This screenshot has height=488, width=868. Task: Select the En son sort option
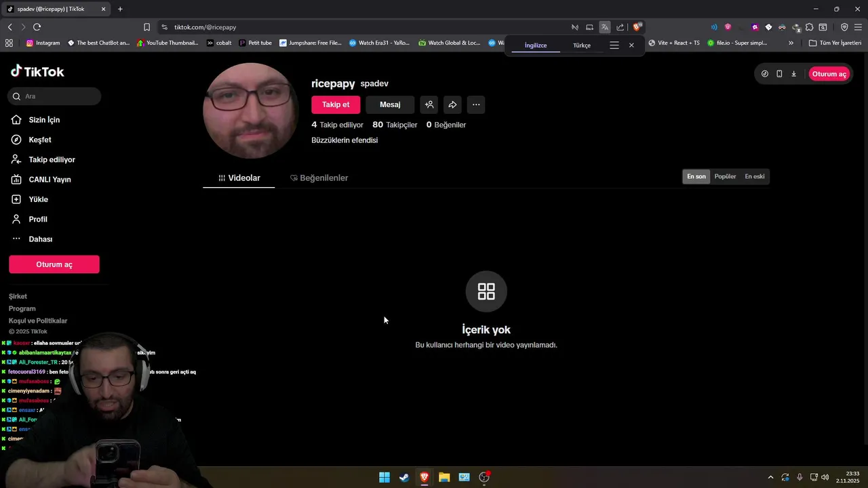(x=696, y=176)
